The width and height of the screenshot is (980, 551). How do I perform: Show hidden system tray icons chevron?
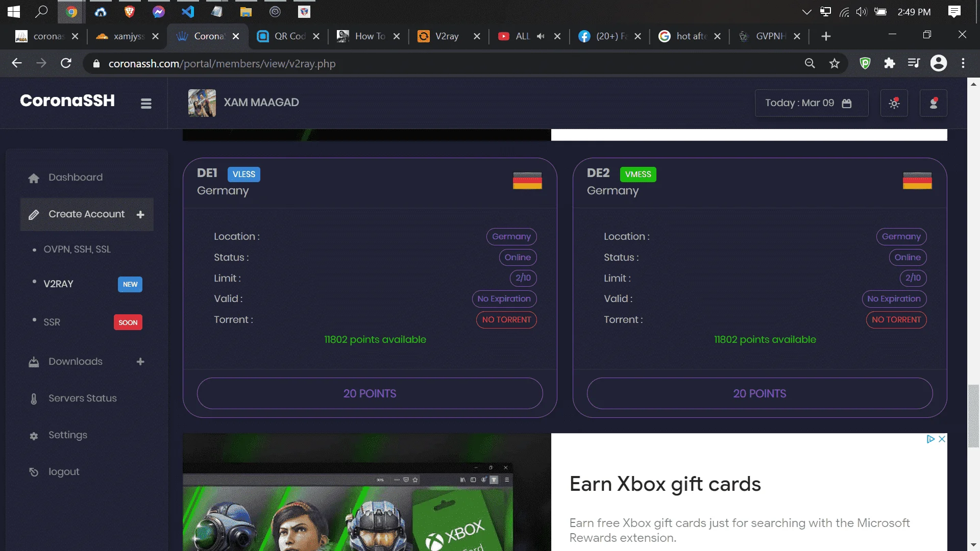click(x=806, y=12)
